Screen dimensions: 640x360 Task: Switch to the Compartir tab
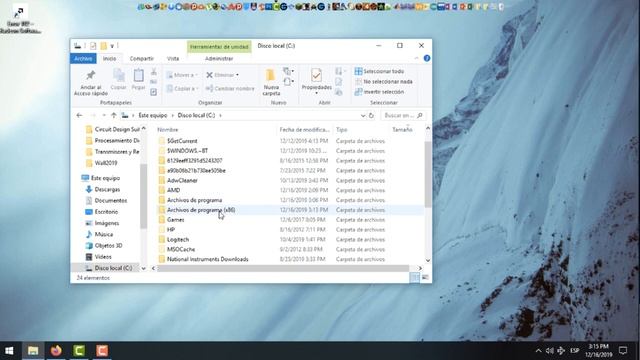coord(142,59)
